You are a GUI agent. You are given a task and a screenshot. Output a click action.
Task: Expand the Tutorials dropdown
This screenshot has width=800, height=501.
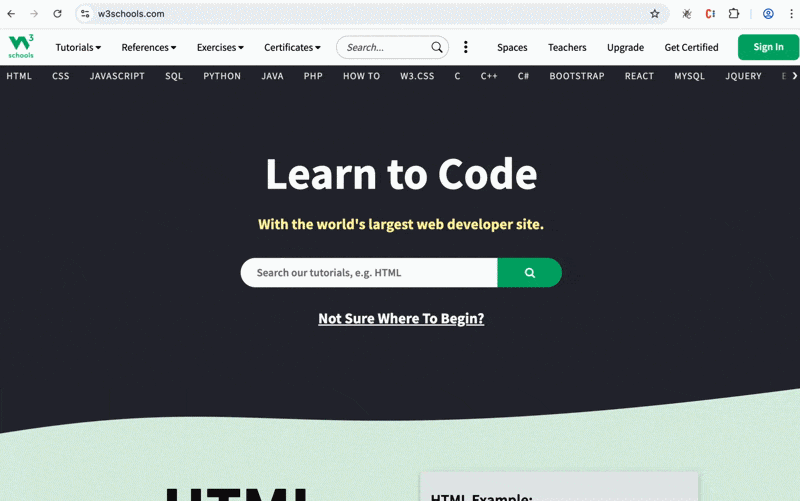78,47
